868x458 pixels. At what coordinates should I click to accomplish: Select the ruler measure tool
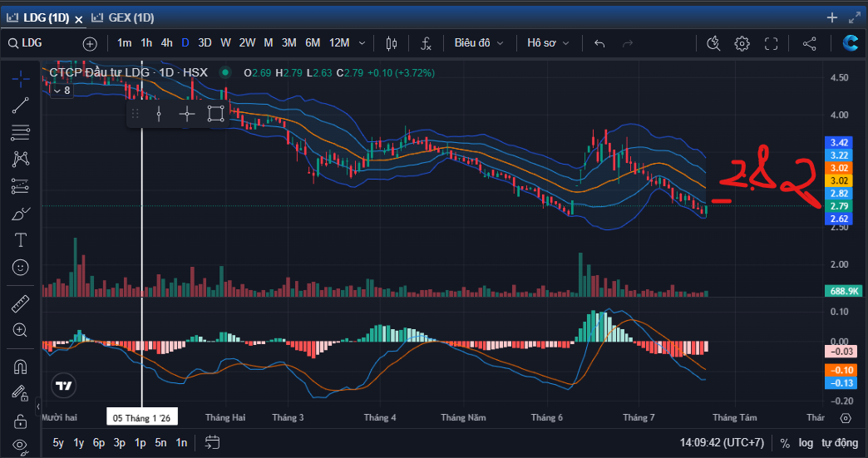pyautogui.click(x=21, y=303)
